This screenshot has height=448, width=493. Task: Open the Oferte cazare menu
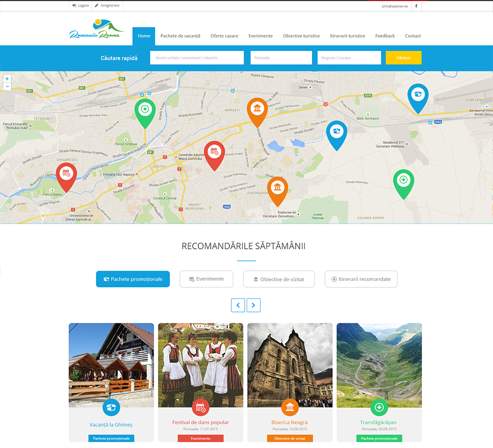click(x=224, y=36)
